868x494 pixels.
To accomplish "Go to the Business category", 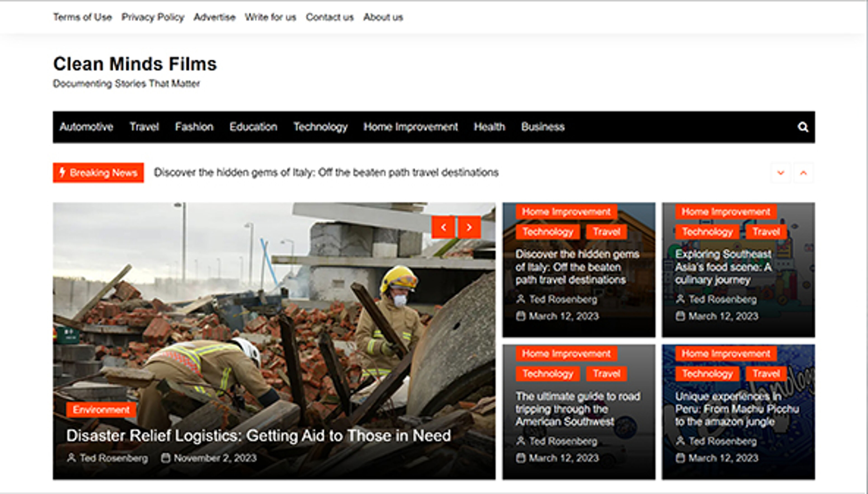I will pyautogui.click(x=542, y=127).
